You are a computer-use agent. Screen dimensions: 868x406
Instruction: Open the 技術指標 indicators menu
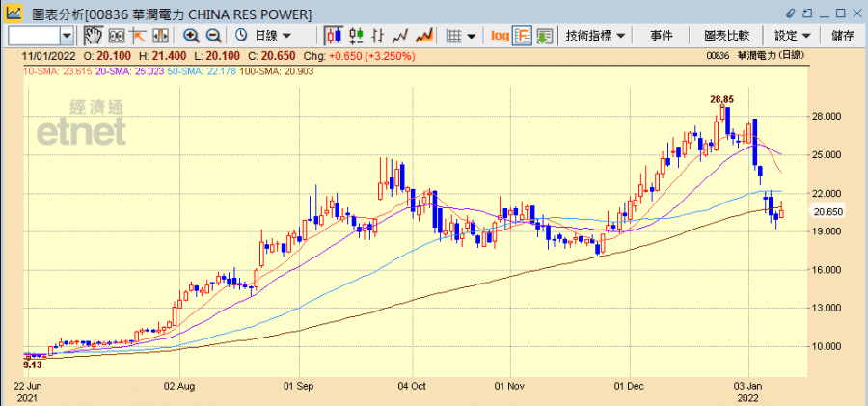(595, 36)
